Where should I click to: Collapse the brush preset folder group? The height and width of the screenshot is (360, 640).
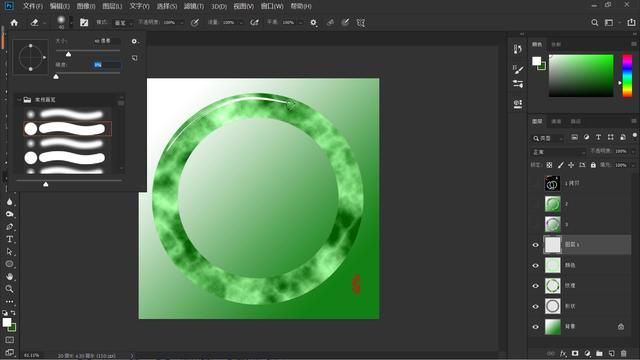point(19,100)
